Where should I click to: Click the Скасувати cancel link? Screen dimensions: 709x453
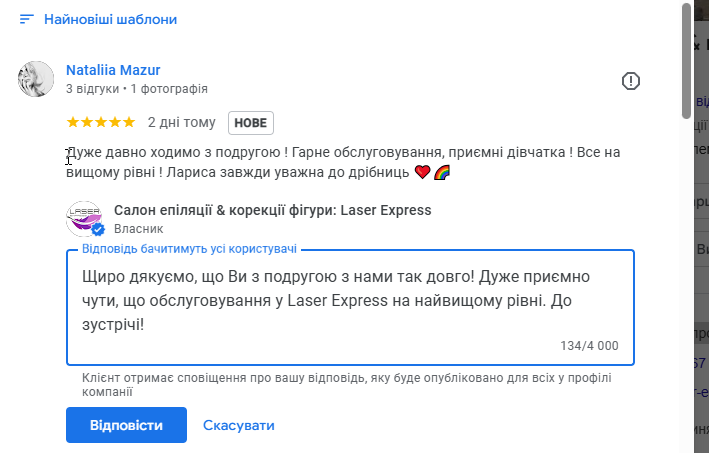point(239,425)
